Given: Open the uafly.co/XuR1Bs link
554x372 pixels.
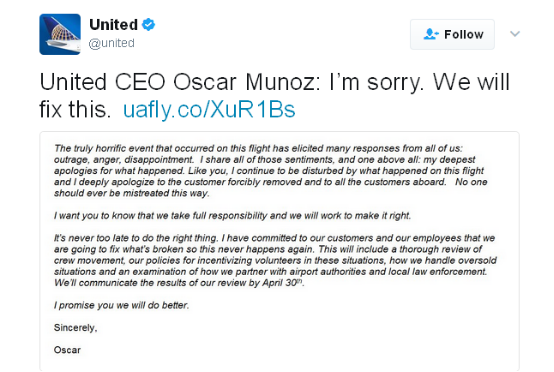Looking at the screenshot, I should pos(209,109).
